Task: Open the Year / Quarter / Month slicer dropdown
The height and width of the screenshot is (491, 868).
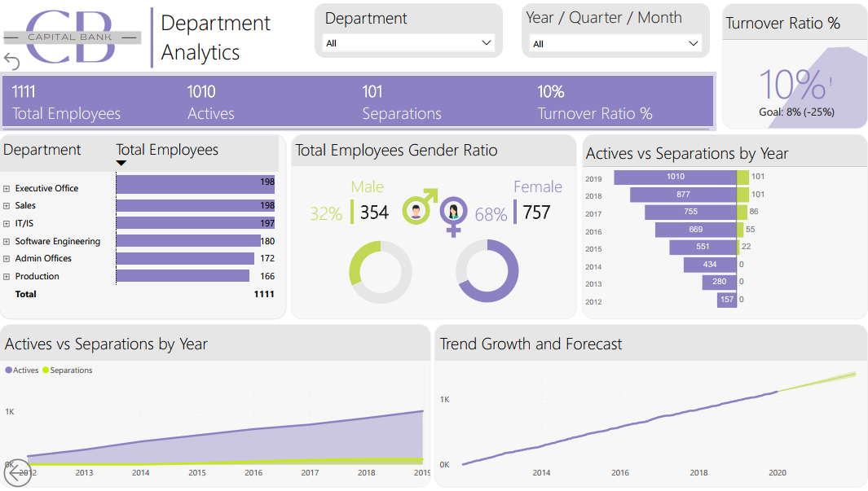Action: pyautogui.click(x=694, y=42)
